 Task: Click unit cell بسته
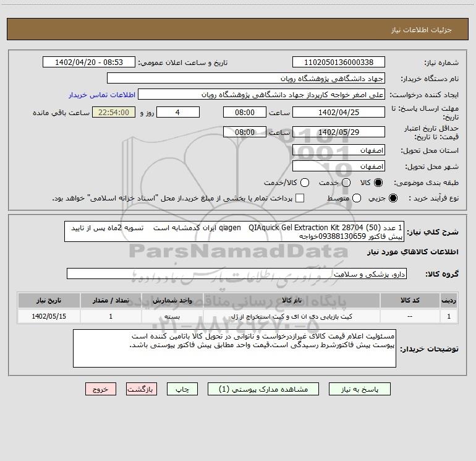pos(172,316)
